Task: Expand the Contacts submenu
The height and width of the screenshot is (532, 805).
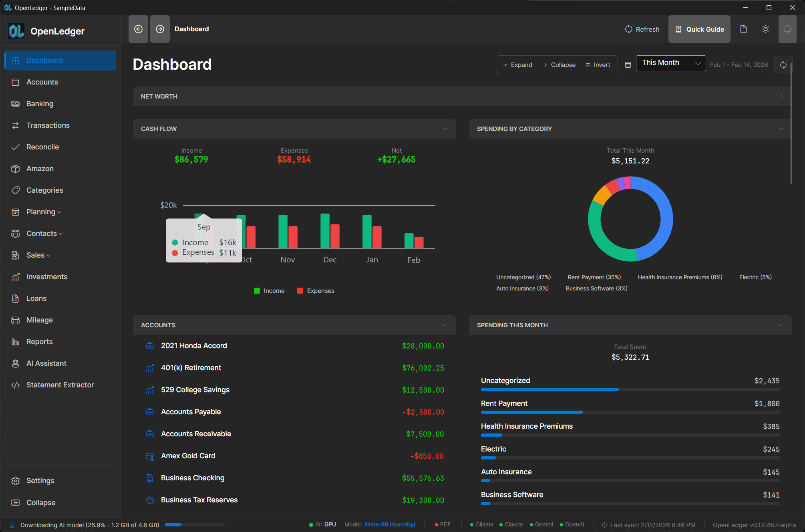Action: click(x=41, y=233)
